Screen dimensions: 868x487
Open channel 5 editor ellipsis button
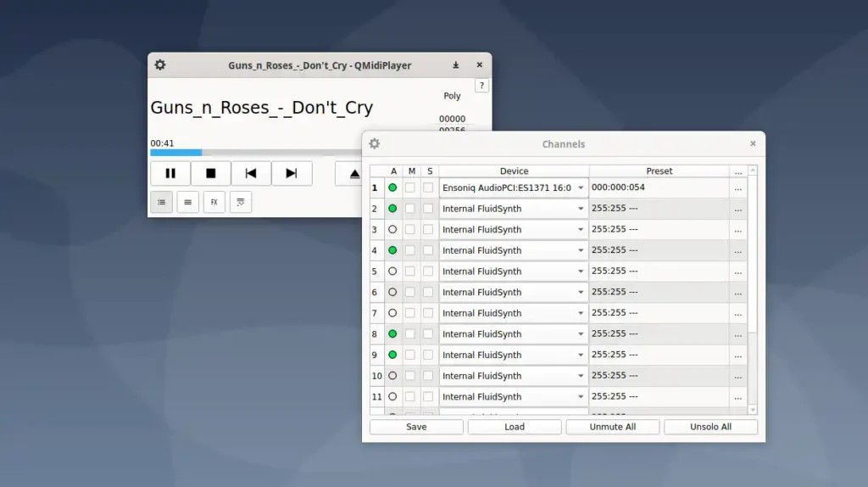(x=738, y=271)
